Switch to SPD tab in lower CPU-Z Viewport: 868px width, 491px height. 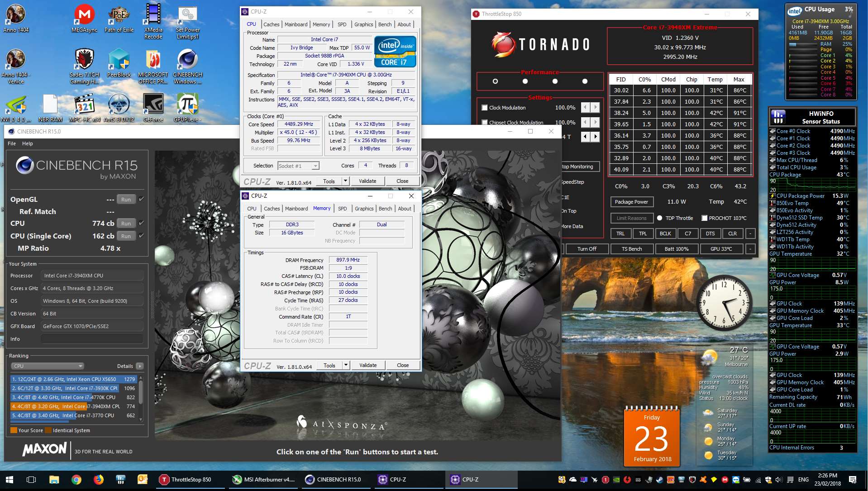pyautogui.click(x=343, y=209)
